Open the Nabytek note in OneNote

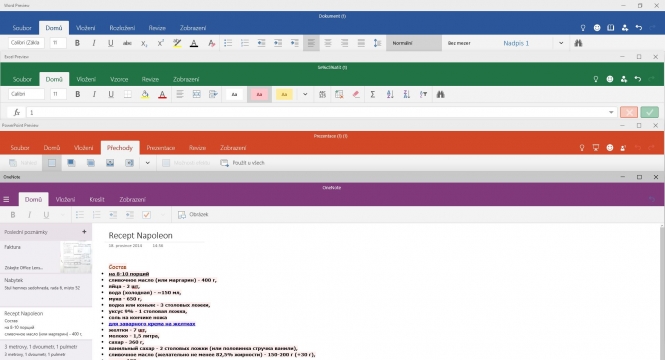(x=46, y=290)
